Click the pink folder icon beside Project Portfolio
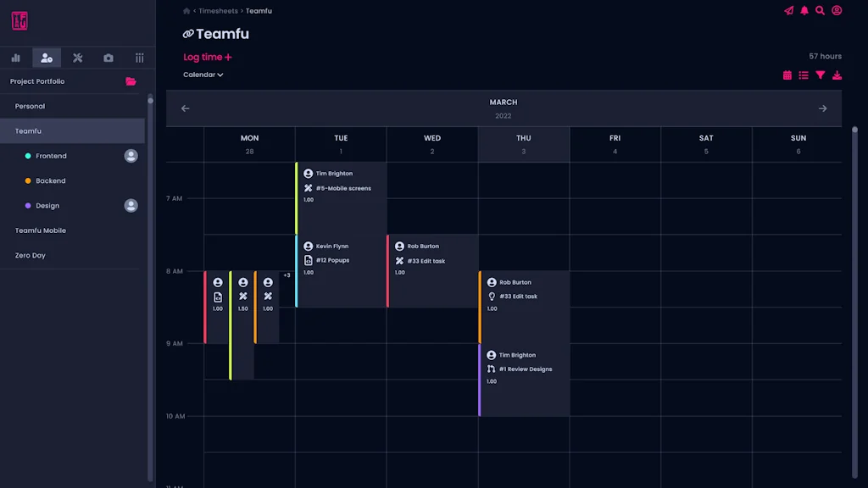 [132, 81]
